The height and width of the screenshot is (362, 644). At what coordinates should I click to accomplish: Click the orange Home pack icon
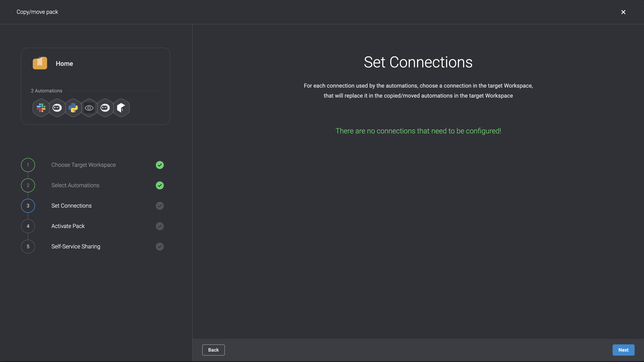click(40, 63)
